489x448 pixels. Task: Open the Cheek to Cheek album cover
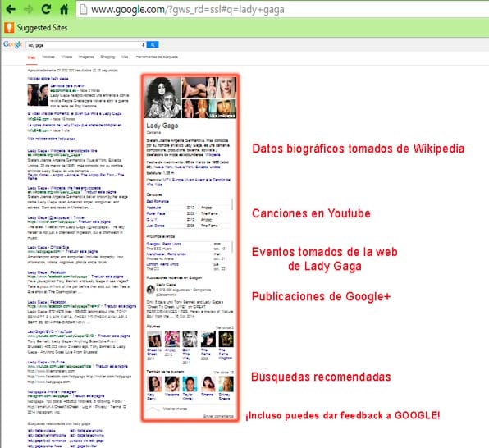(154, 339)
